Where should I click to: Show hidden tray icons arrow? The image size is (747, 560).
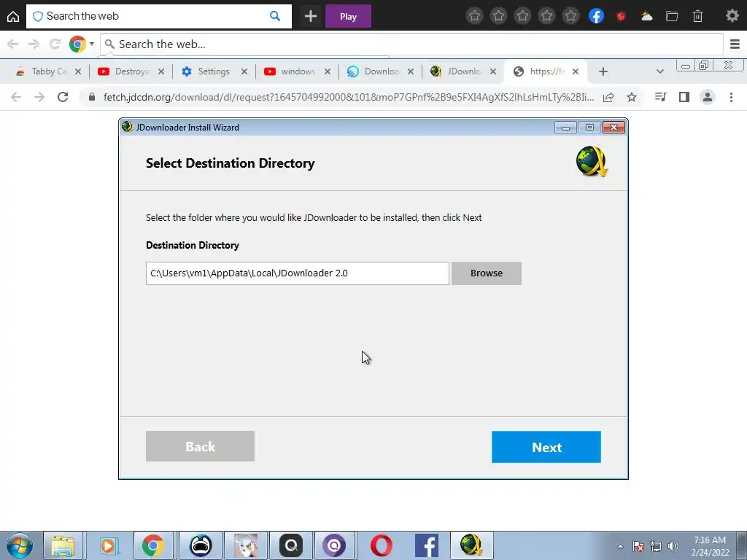(x=620, y=546)
